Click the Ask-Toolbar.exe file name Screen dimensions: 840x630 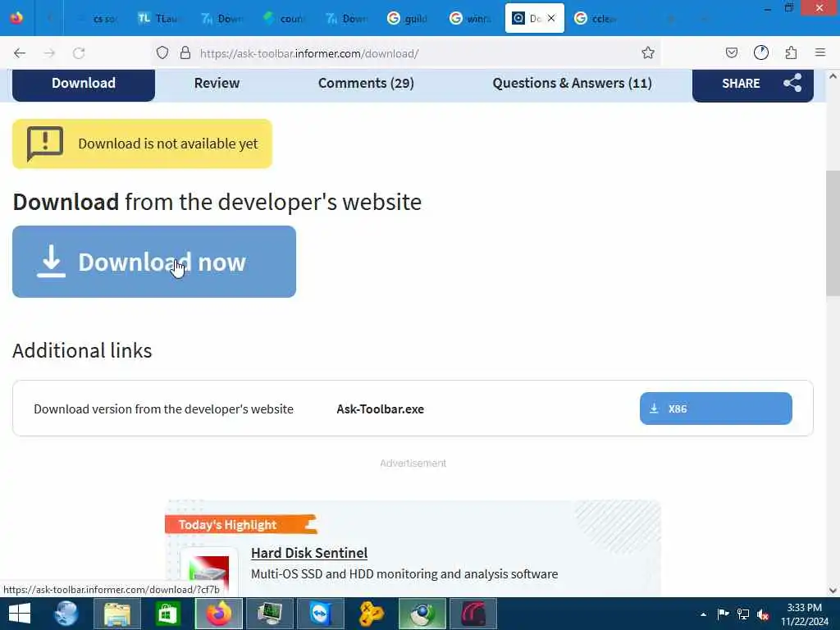click(x=381, y=409)
